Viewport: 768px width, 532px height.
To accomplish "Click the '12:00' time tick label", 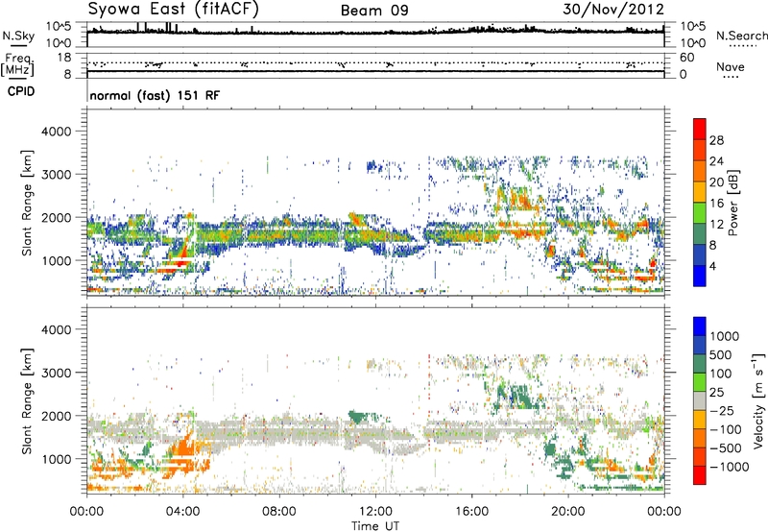I will point(375,512).
